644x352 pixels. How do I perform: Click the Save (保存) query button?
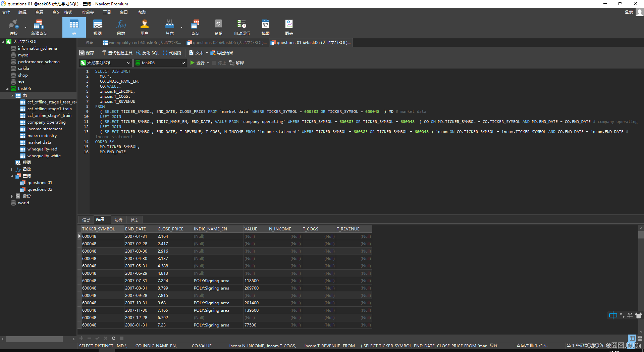point(87,53)
